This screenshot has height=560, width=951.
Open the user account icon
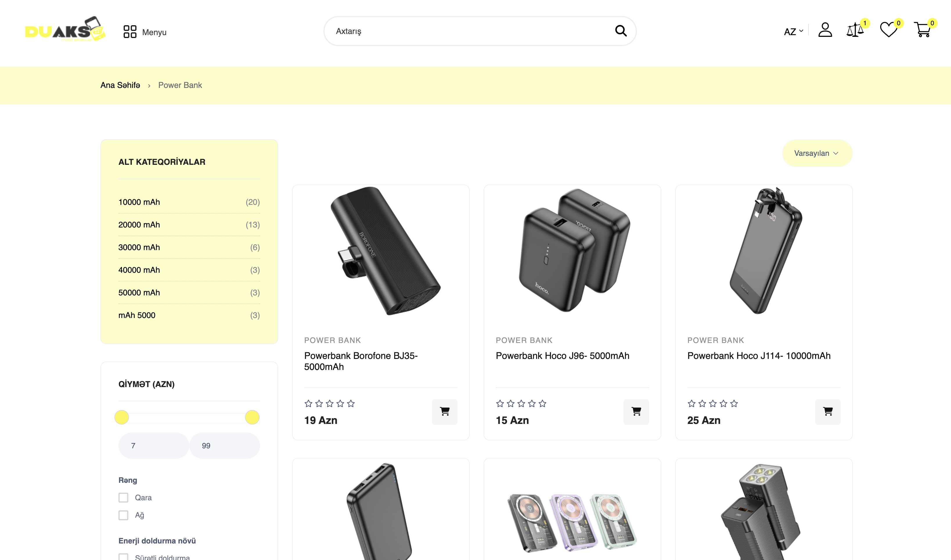tap(825, 30)
